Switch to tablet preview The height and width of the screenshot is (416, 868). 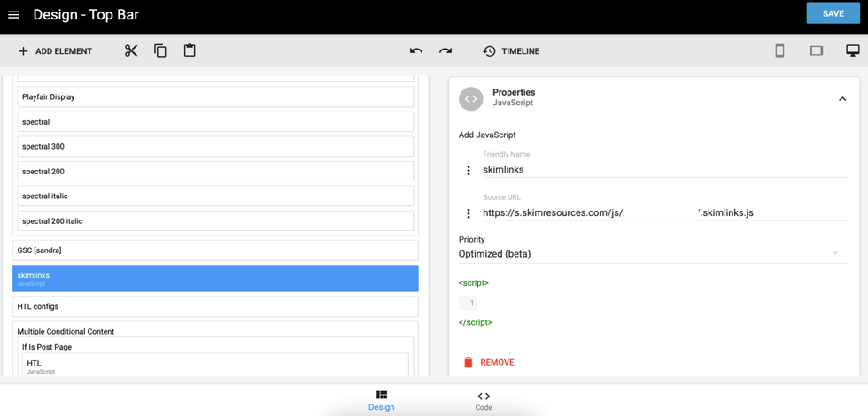816,51
